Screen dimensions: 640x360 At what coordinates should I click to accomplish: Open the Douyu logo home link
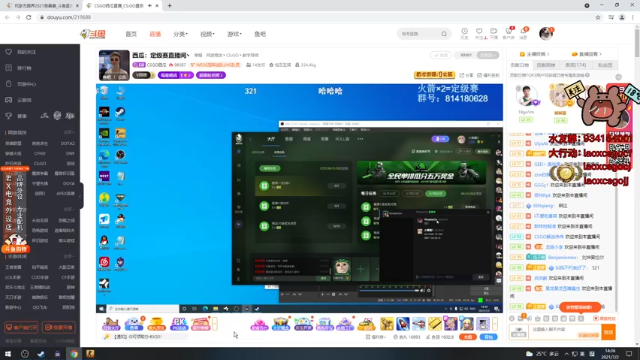(93, 34)
